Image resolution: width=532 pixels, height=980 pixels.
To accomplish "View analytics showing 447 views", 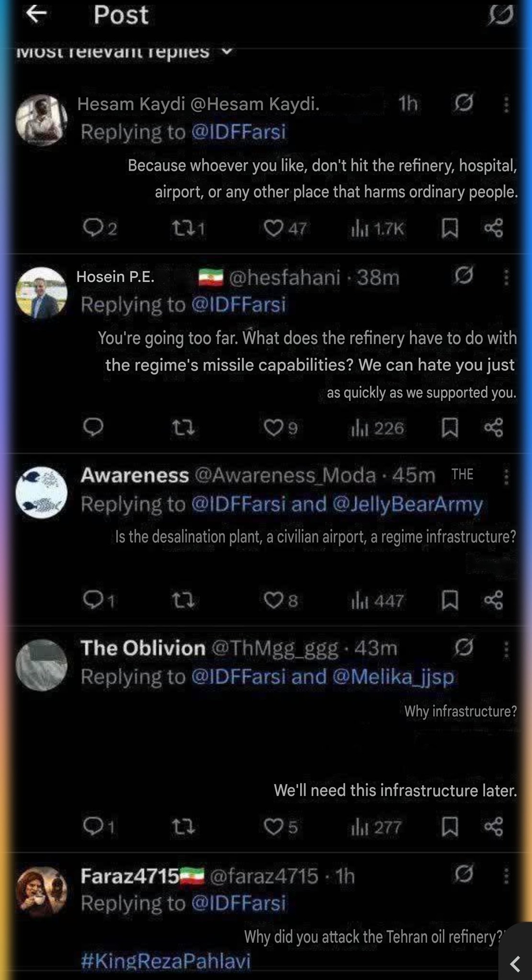I will click(377, 600).
